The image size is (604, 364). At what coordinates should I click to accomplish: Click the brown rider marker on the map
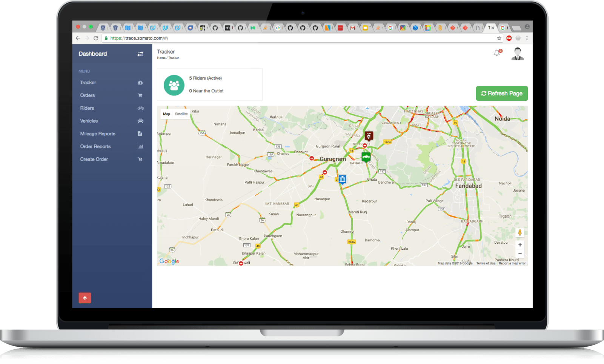[369, 136]
